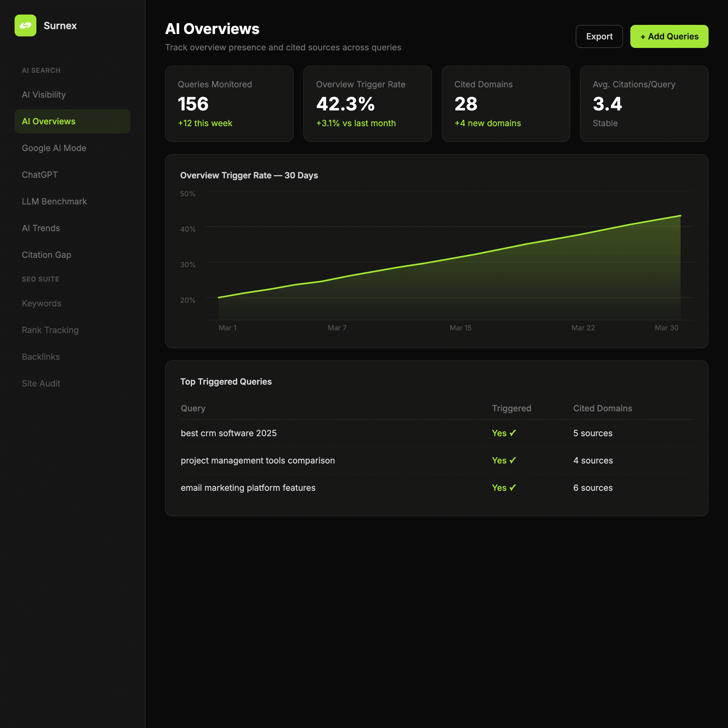Sort by Cited Domains column header

click(x=602, y=408)
